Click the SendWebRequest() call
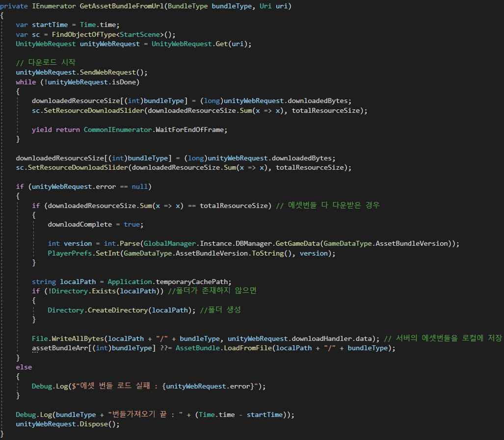This screenshot has width=504, height=440. (111, 73)
